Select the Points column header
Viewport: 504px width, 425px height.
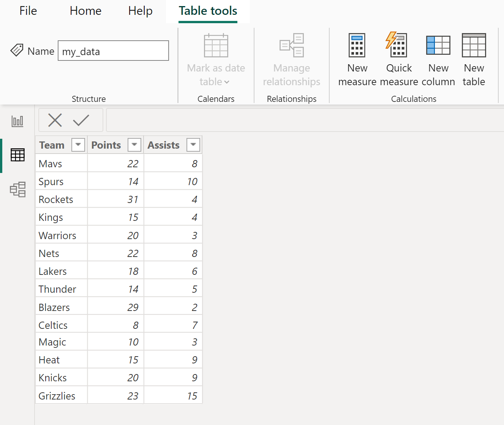coord(106,145)
